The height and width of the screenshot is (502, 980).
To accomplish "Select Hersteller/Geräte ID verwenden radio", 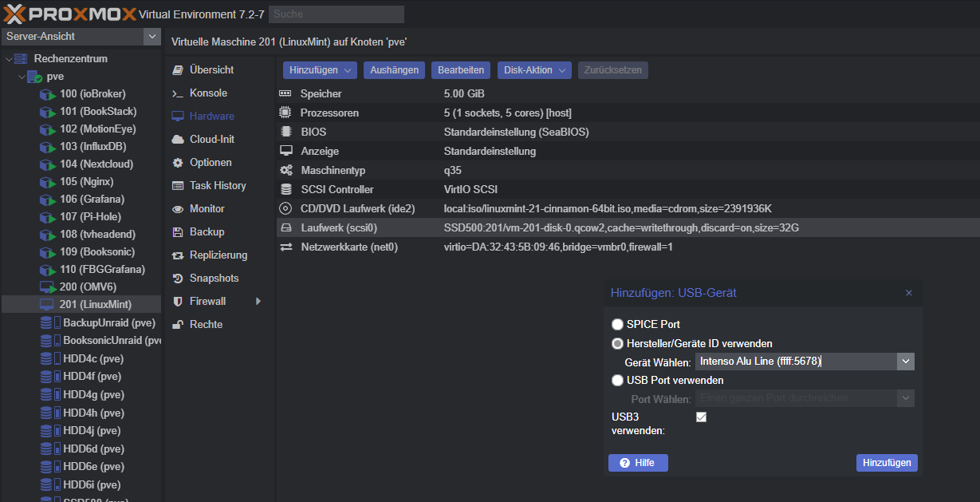I will coord(617,344).
